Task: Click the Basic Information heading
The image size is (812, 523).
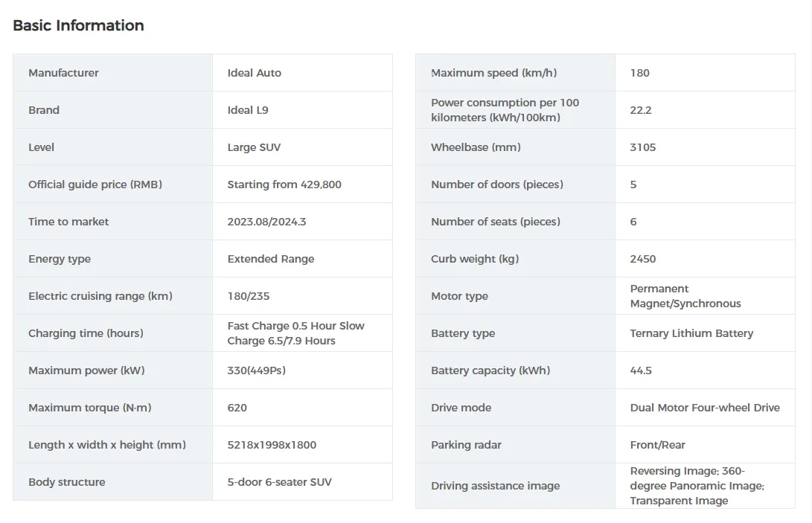Action: click(78, 25)
